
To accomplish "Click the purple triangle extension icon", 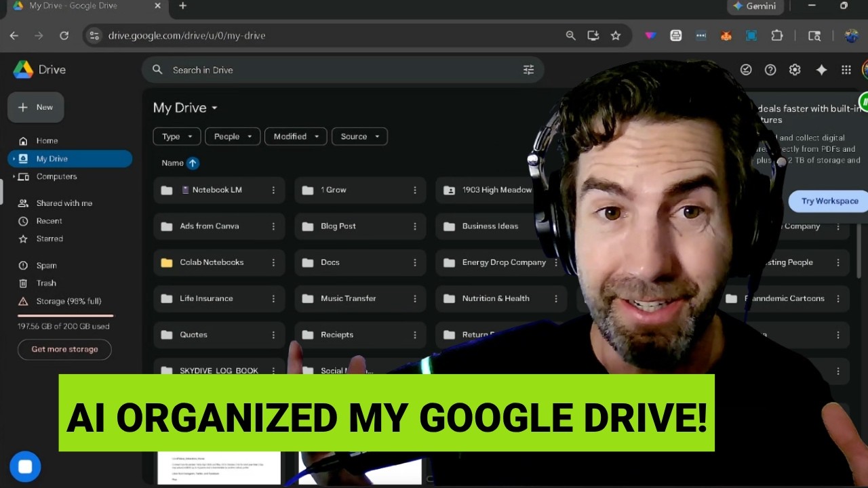I will (650, 36).
